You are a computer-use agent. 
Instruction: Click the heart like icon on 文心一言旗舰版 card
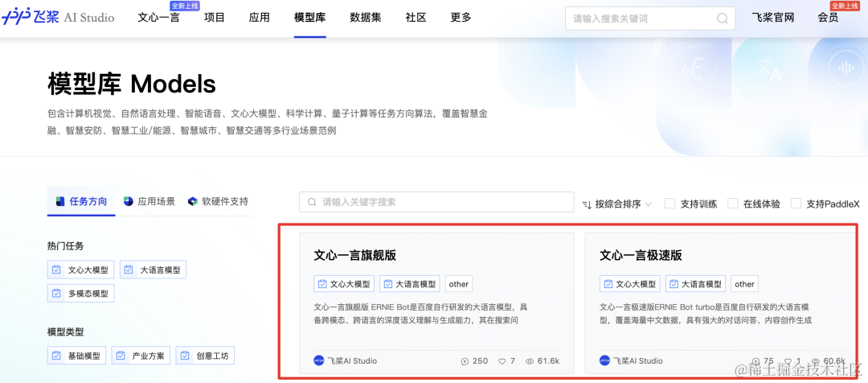point(502,361)
